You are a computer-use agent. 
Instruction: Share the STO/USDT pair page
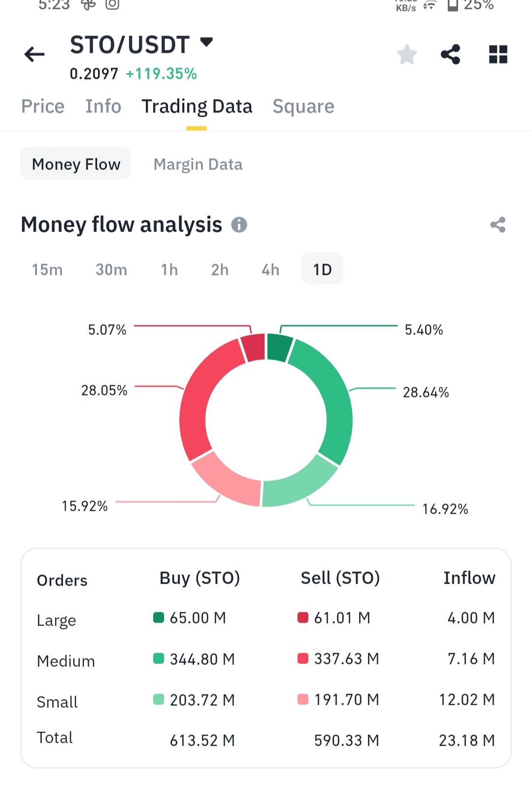click(x=450, y=54)
